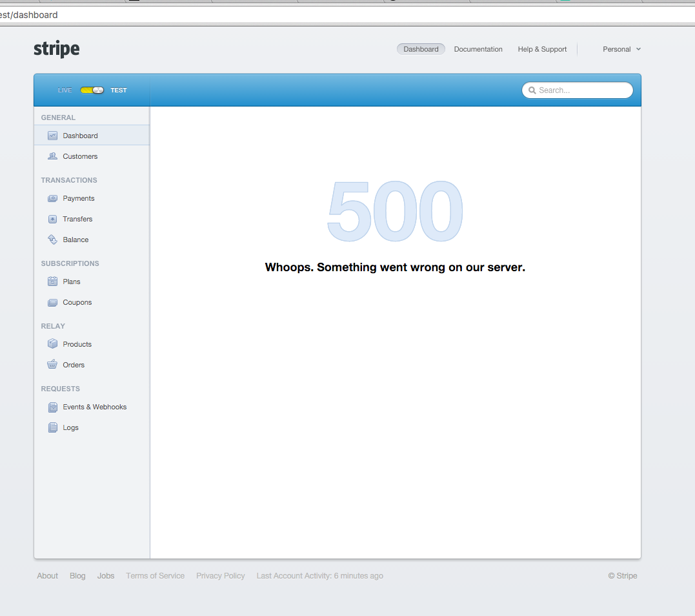Open Products under Relay
The image size is (695, 616).
92,344
